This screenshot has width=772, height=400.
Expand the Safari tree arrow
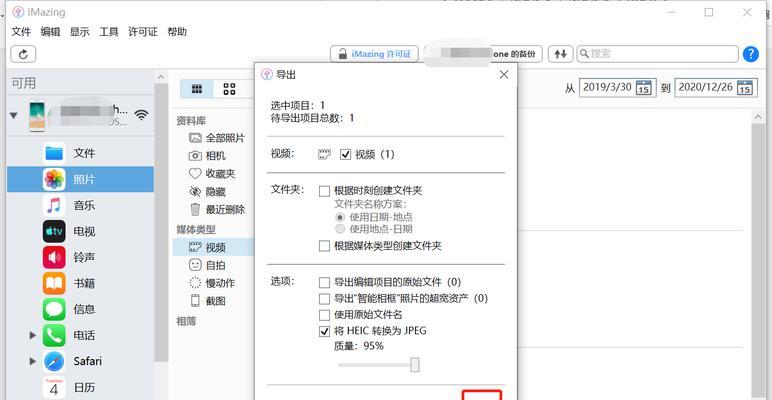pos(32,361)
